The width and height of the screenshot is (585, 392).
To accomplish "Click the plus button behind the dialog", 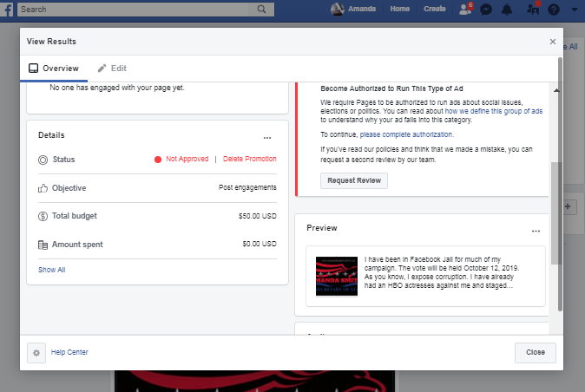I will [568, 206].
